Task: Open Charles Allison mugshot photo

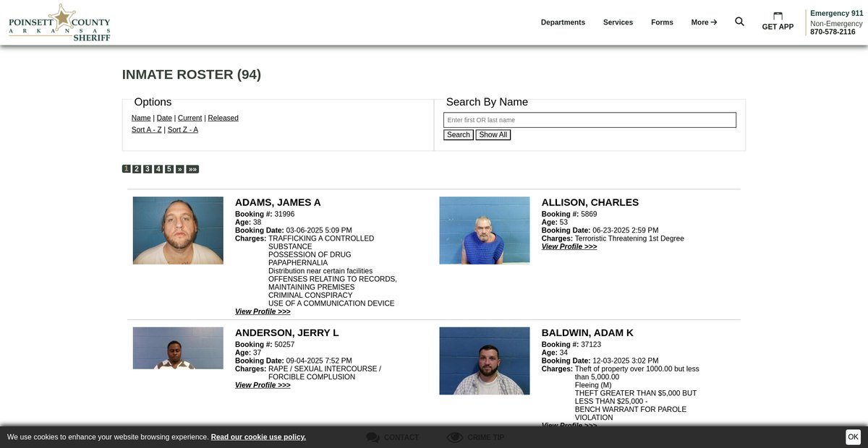Action: tap(485, 231)
